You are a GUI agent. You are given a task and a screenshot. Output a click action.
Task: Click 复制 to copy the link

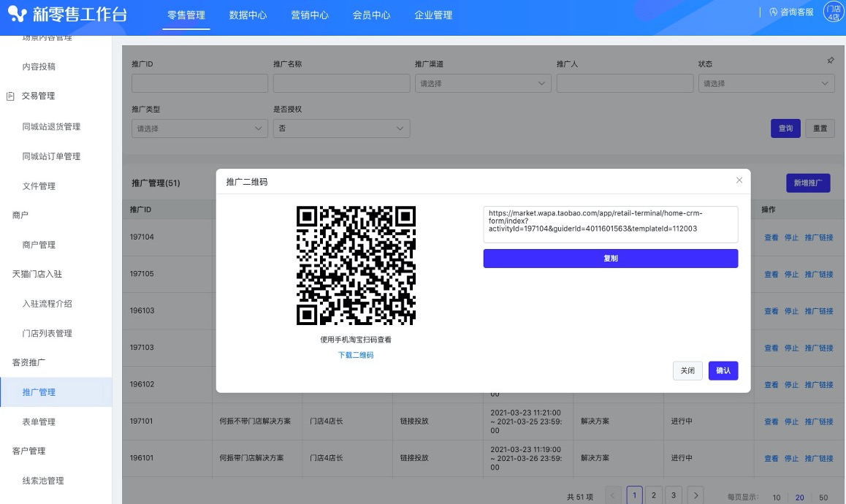pos(611,259)
